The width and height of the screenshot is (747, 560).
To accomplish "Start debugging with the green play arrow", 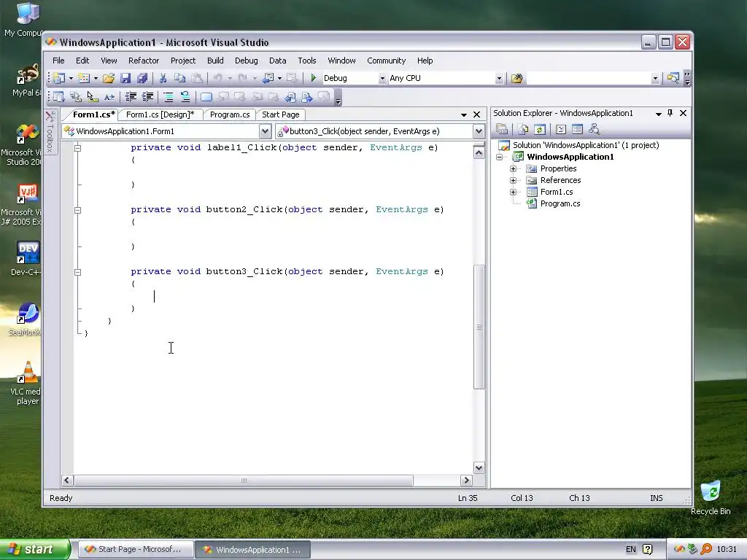I will tap(314, 78).
